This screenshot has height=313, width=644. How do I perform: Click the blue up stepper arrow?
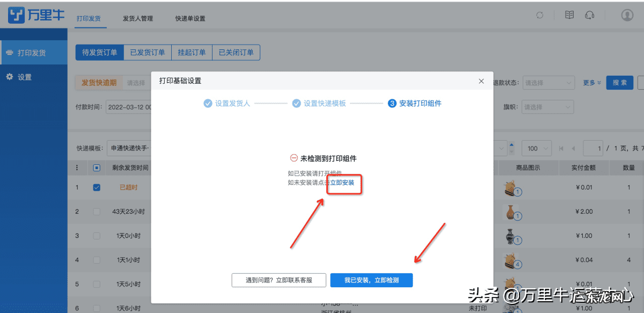(513, 145)
